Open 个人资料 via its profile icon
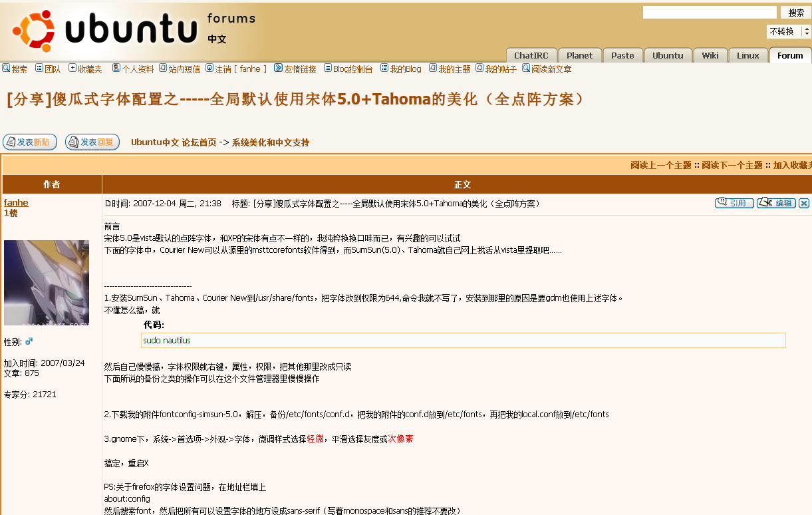 (116, 68)
